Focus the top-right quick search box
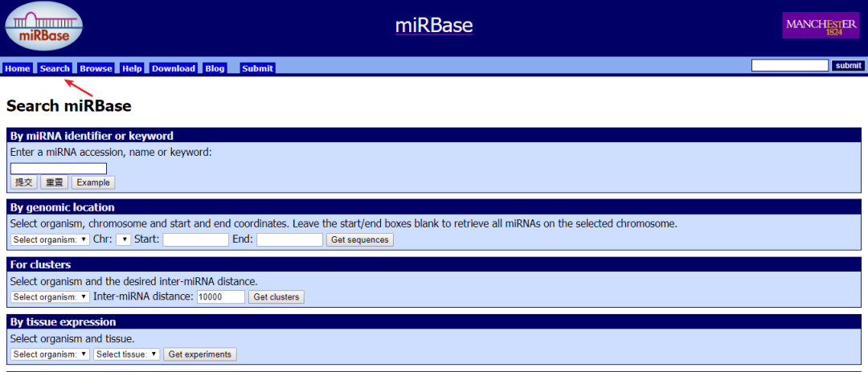The width and height of the screenshot is (868, 372). (789, 66)
